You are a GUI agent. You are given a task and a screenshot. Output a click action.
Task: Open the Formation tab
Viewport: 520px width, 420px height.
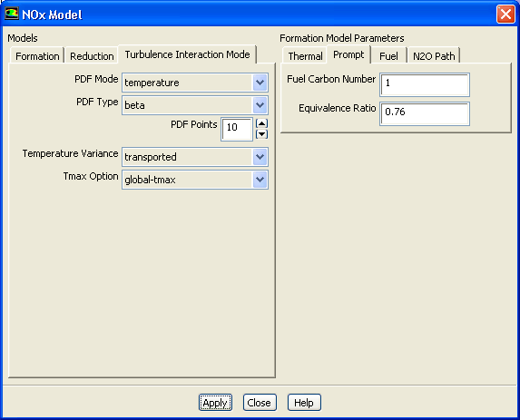(37, 56)
